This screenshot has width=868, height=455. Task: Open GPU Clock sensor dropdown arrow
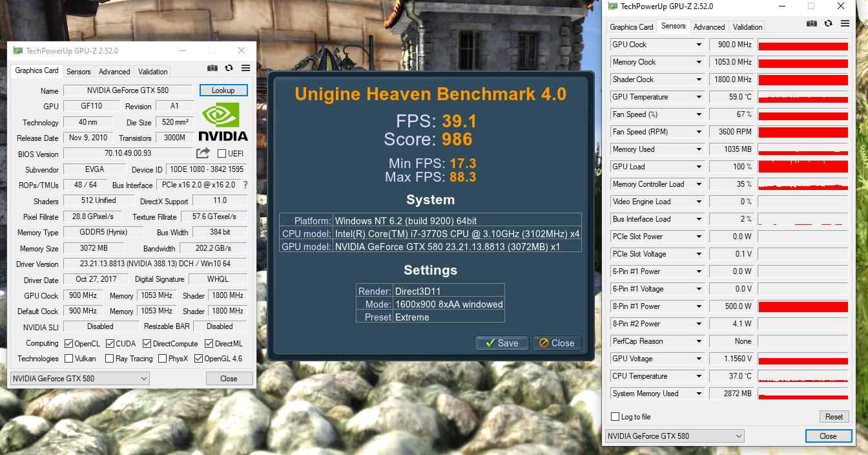[x=699, y=45]
